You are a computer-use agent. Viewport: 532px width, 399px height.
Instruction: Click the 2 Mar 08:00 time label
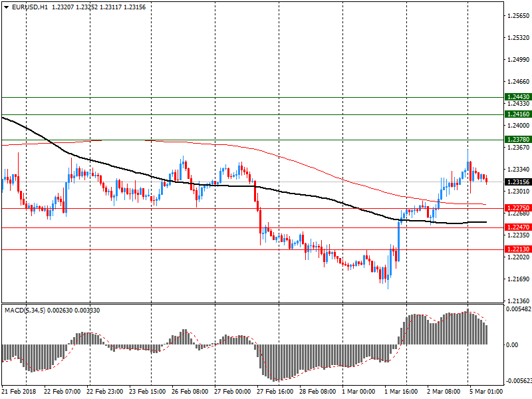pyautogui.click(x=444, y=392)
